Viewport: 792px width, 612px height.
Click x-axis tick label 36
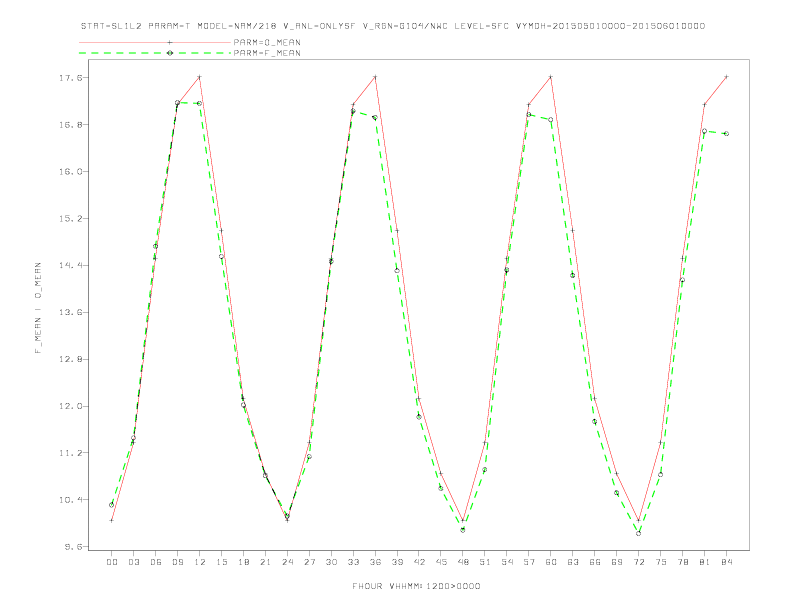click(x=375, y=562)
